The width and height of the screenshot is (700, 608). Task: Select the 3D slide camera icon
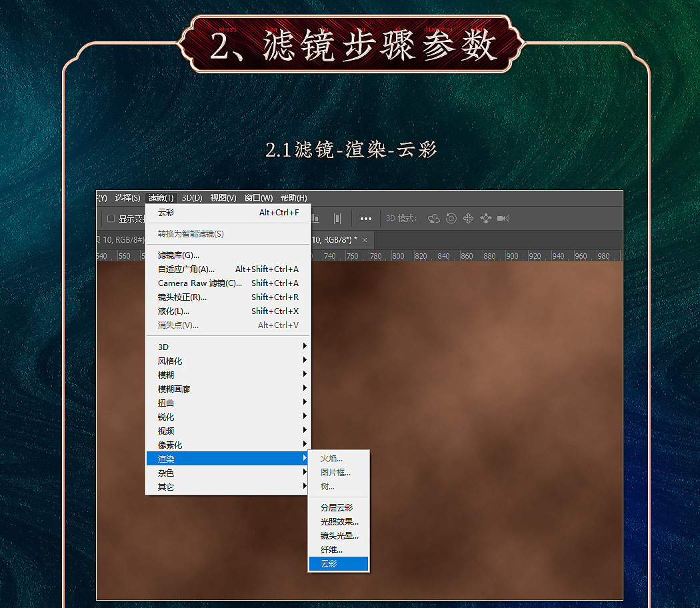click(486, 218)
